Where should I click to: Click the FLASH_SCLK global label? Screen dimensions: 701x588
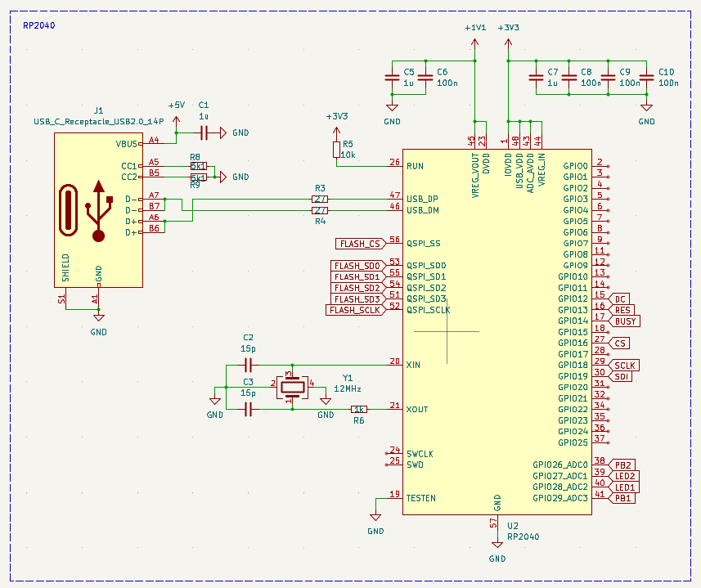(354, 310)
